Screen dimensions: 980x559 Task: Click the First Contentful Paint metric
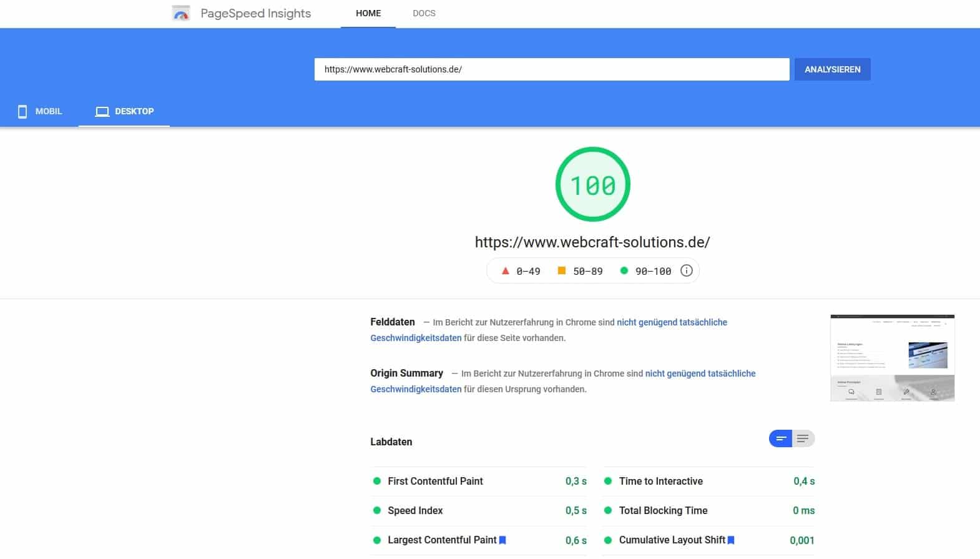[x=479, y=482]
